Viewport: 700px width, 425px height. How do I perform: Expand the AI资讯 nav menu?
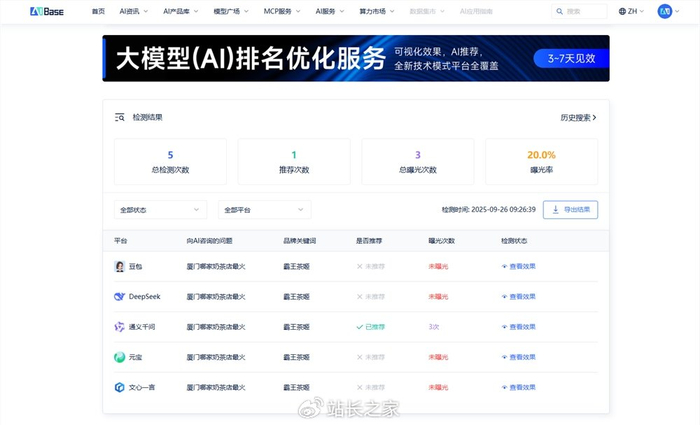point(133,11)
